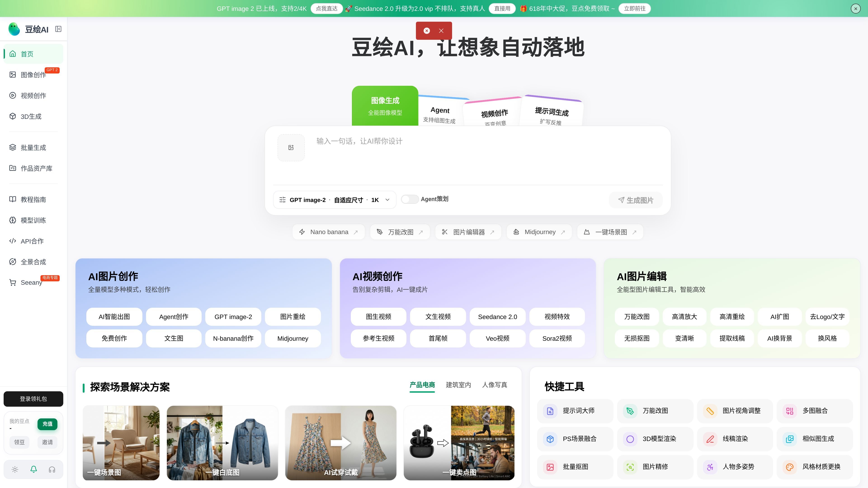Click the 充值 recharge button

tap(47, 424)
